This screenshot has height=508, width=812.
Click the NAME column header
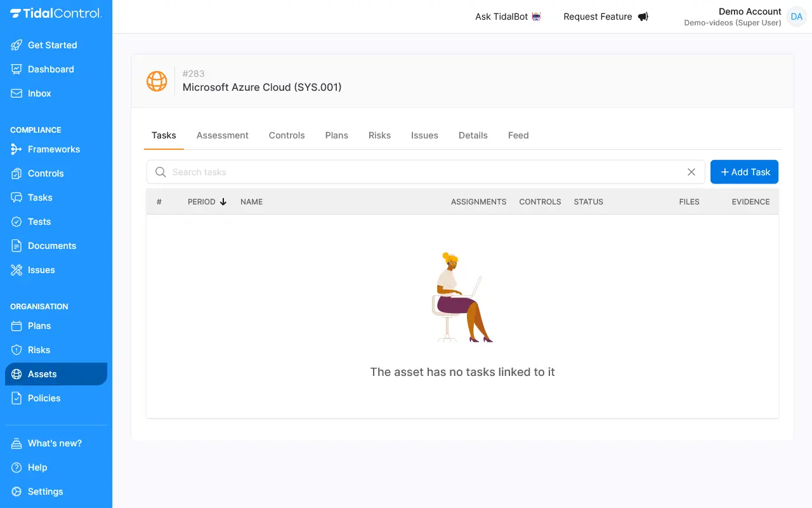point(251,202)
